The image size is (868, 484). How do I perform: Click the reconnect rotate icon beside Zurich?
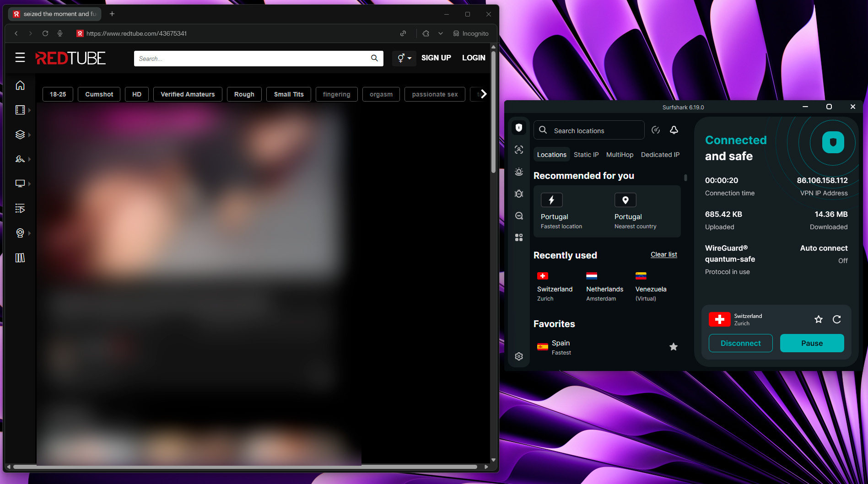[837, 319]
